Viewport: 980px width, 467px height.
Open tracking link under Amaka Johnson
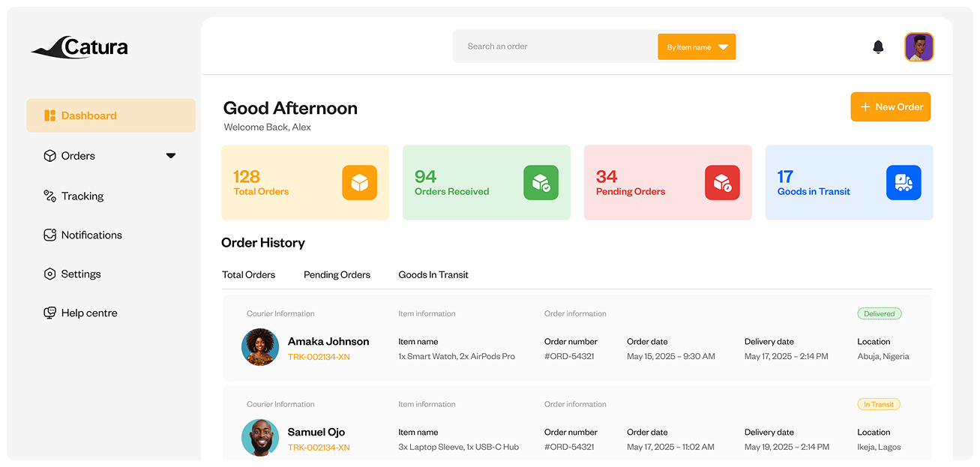coord(319,357)
